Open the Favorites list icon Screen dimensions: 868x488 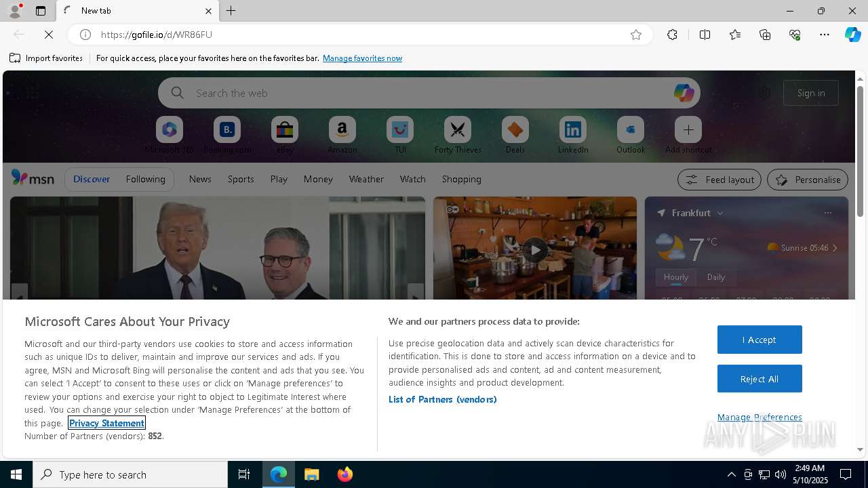coord(735,35)
